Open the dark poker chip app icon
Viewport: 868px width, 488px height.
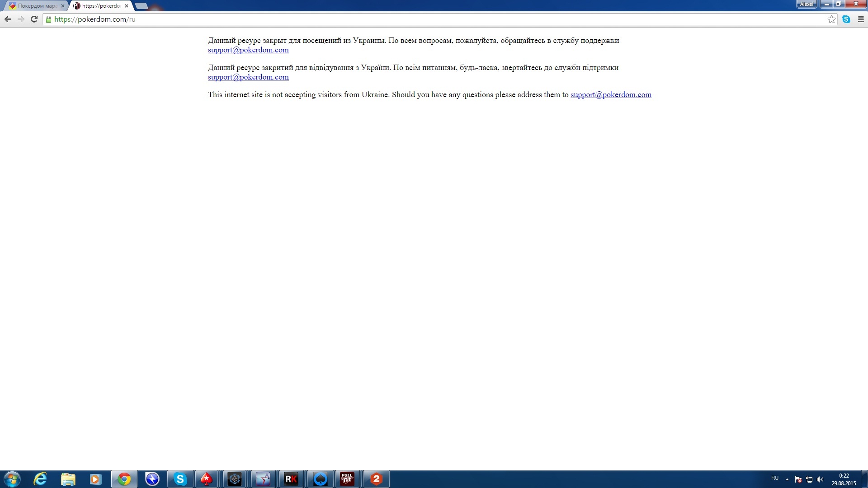click(x=235, y=479)
